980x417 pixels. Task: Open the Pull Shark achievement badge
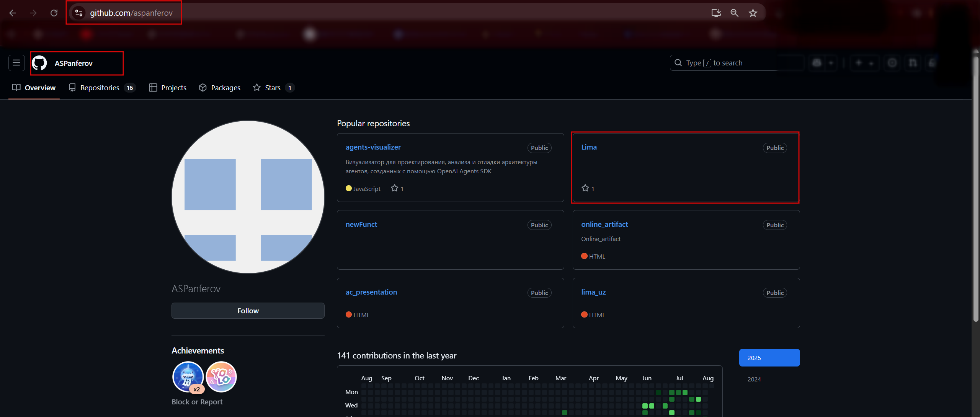pyautogui.click(x=188, y=376)
